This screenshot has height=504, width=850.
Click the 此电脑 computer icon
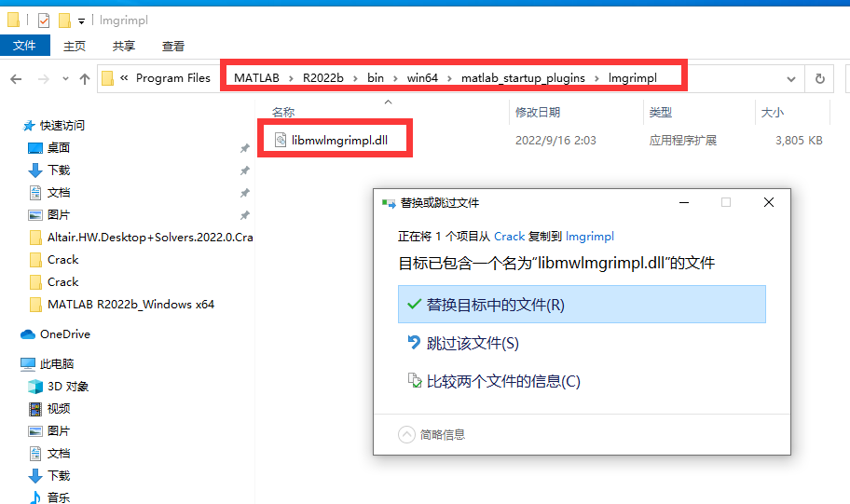click(28, 364)
